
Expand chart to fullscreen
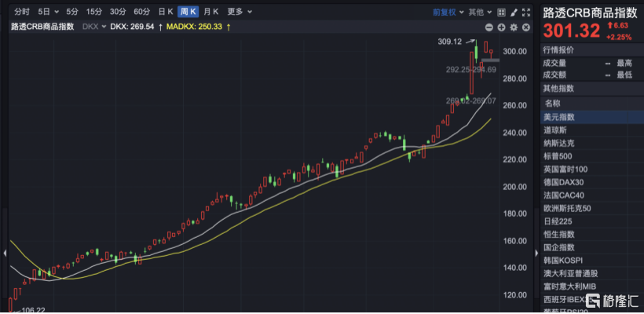526,13
